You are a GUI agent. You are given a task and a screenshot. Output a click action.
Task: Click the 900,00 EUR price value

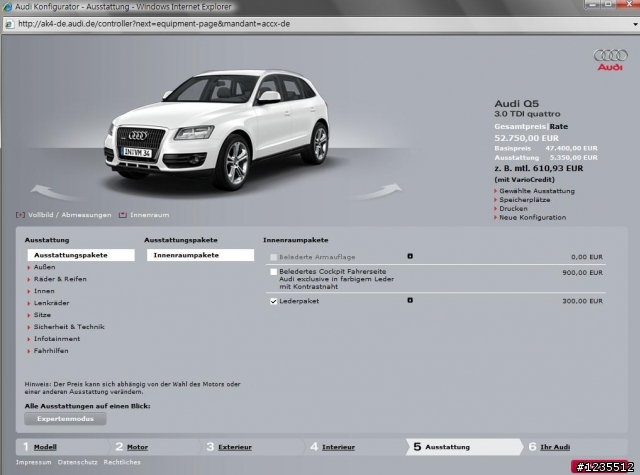(x=582, y=273)
